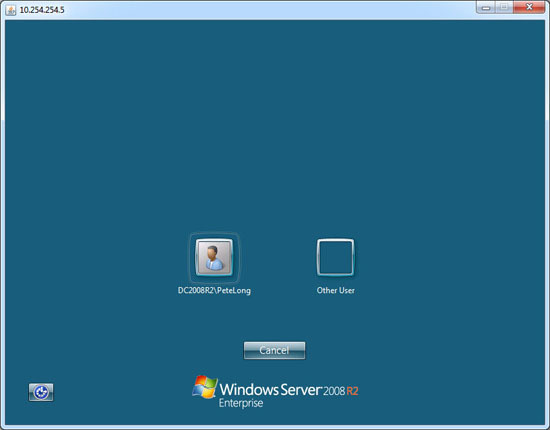Click the Cancel button
This screenshot has width=550, height=430.
(x=274, y=350)
